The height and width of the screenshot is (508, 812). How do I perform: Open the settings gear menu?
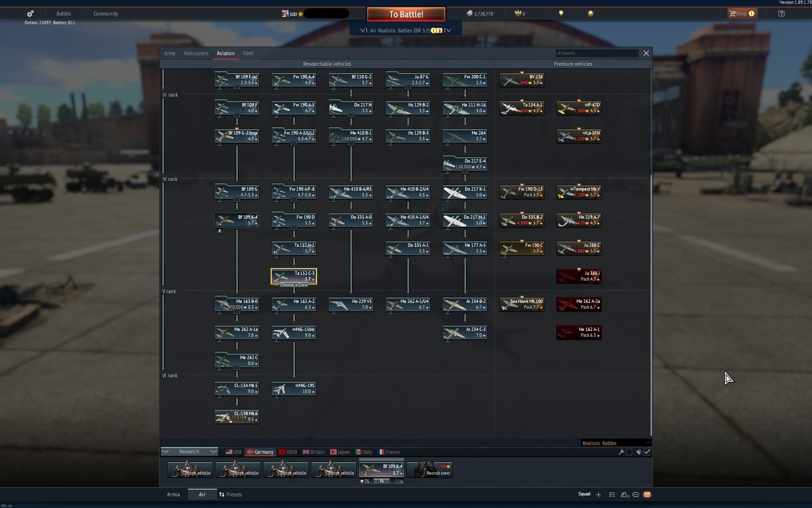point(30,14)
